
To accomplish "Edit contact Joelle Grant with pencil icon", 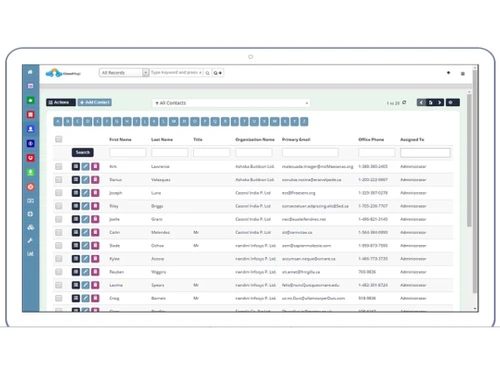I will point(85,219).
